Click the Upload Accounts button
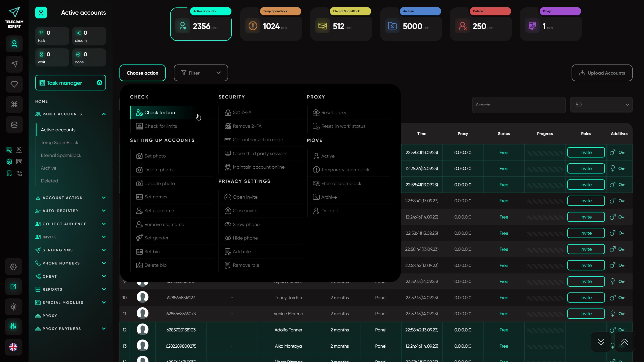Image resolution: width=644 pixels, height=362 pixels. pyautogui.click(x=602, y=73)
